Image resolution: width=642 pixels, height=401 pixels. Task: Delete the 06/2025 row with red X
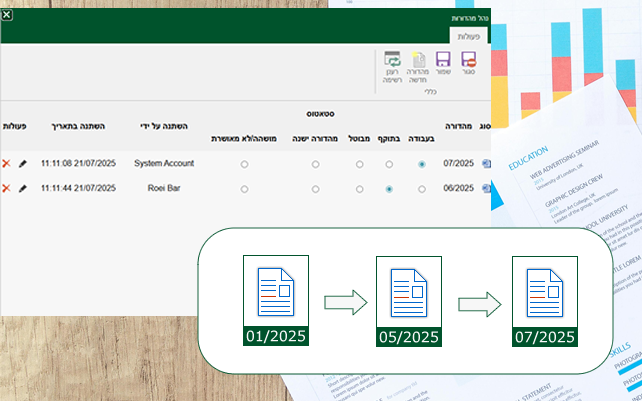7,188
